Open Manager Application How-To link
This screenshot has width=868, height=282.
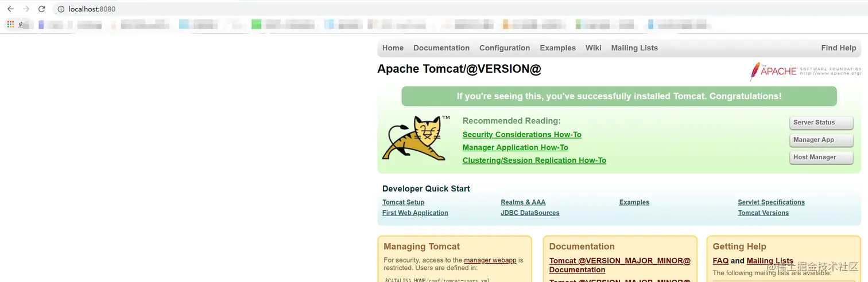pos(516,147)
